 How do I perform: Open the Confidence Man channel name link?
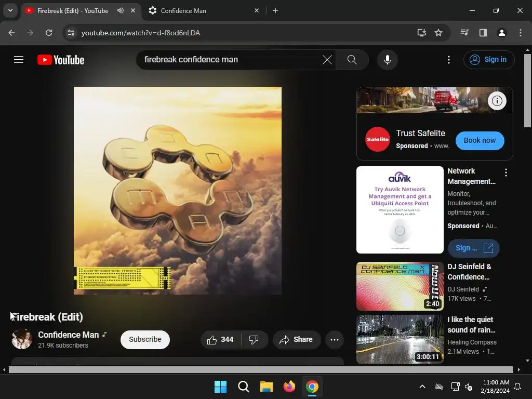(68, 335)
